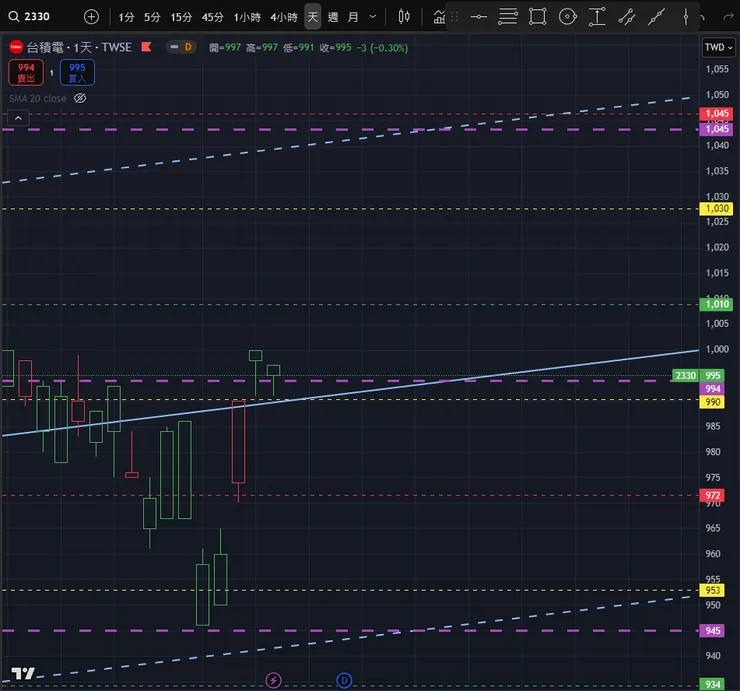The width and height of the screenshot is (740, 691).
Task: Select the rectangle drawing tool
Action: tap(538, 17)
